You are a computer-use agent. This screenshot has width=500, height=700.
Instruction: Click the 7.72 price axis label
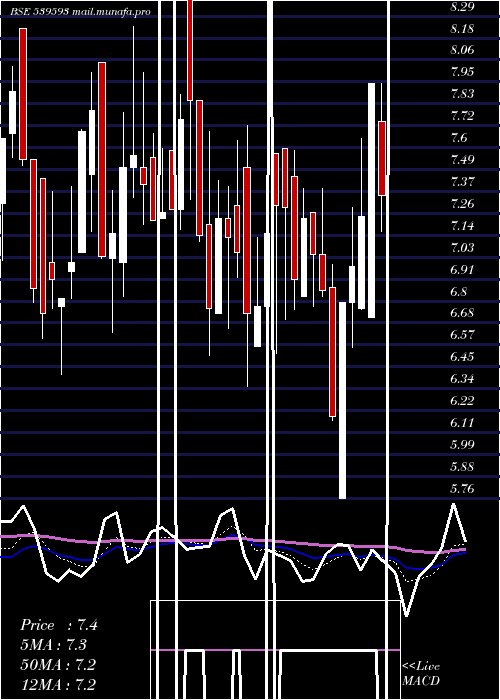tap(462, 116)
